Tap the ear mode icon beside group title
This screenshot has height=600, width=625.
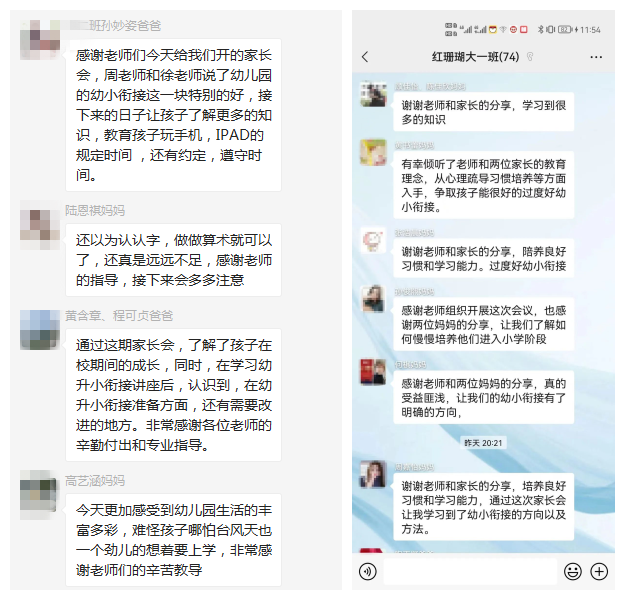530,57
